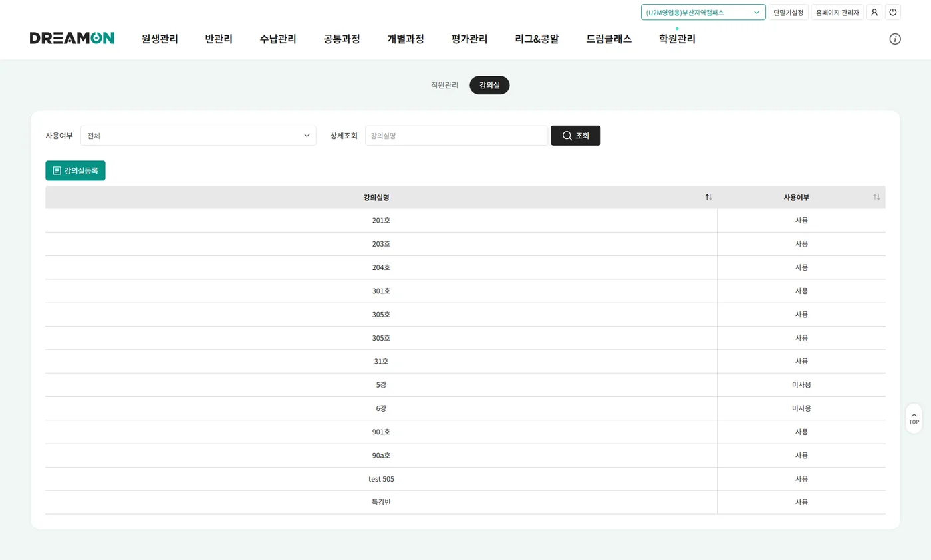Open the 평가관리 menu
Viewport: 931px width, 560px height.
tap(469, 39)
